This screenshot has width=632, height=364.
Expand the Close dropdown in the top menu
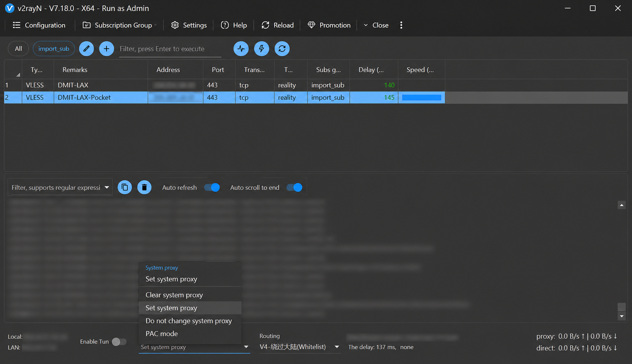point(376,25)
